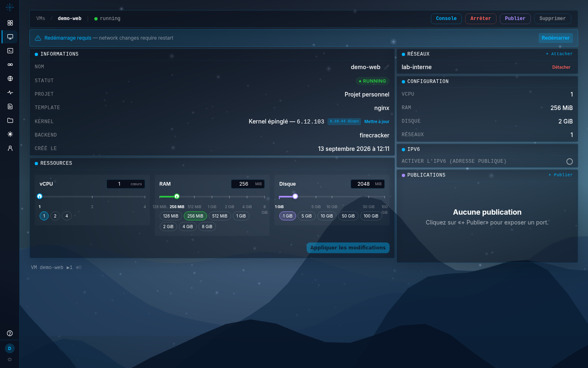Select the 128 MiB RAM preset
This screenshot has width=588, height=368.
pos(171,216)
